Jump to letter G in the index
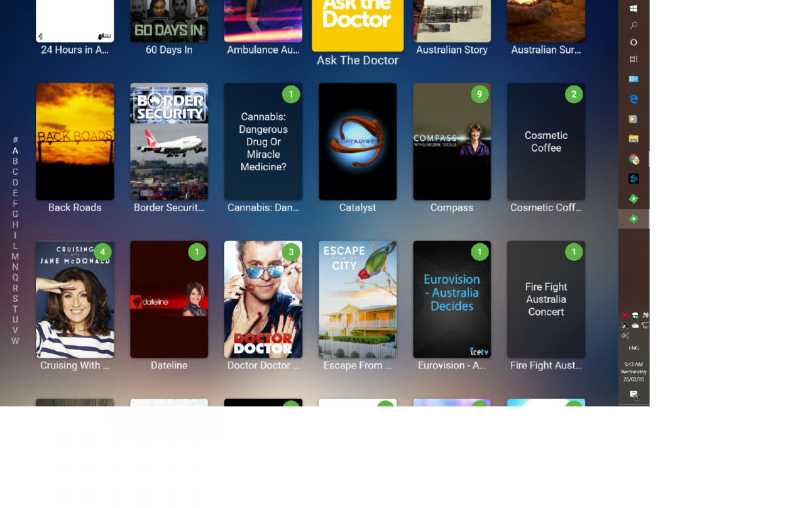Screen dimensions: 812x508 pos(15,214)
